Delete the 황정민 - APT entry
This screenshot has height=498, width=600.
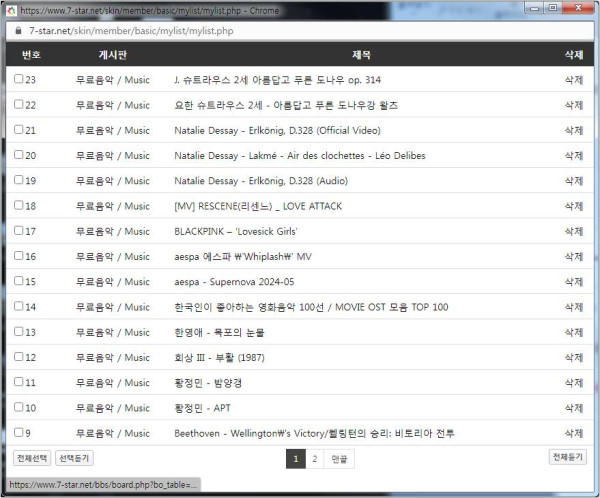[573, 408]
